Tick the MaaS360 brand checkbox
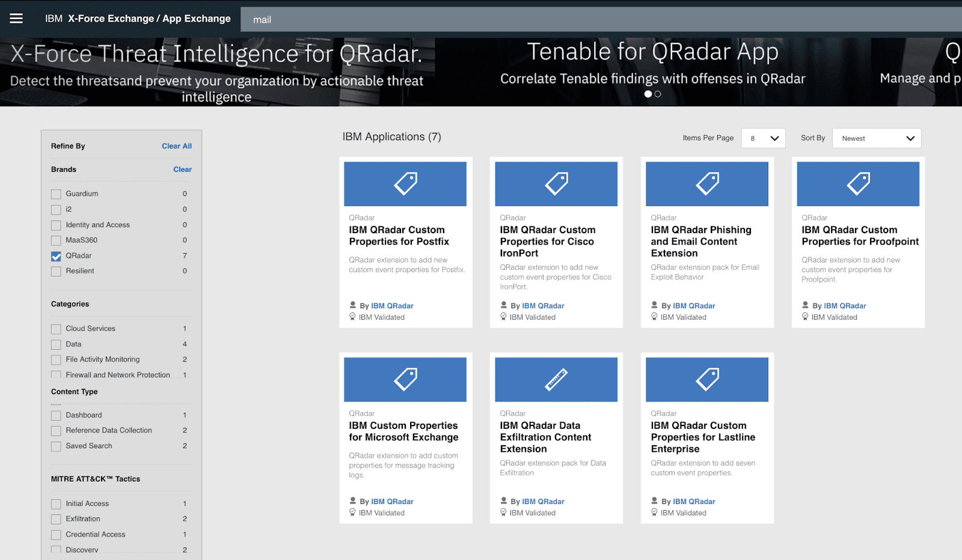 56,240
